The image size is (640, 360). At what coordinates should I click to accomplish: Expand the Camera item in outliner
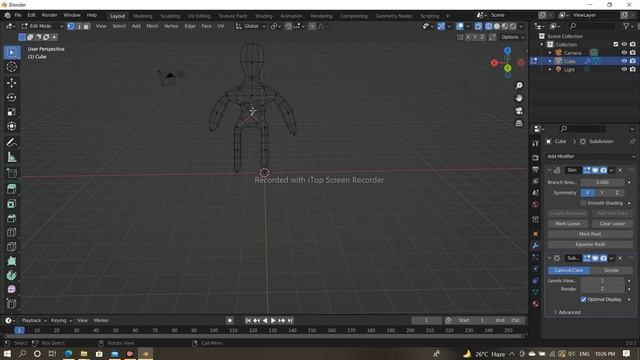(x=550, y=53)
